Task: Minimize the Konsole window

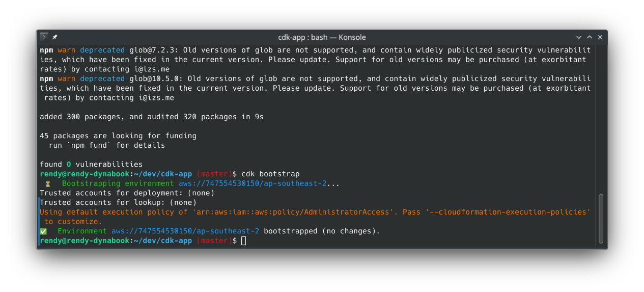Action: coord(579,37)
